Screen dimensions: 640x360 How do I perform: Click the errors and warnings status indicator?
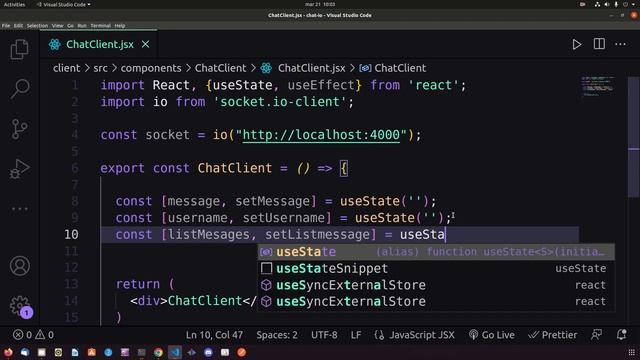(x=33, y=335)
